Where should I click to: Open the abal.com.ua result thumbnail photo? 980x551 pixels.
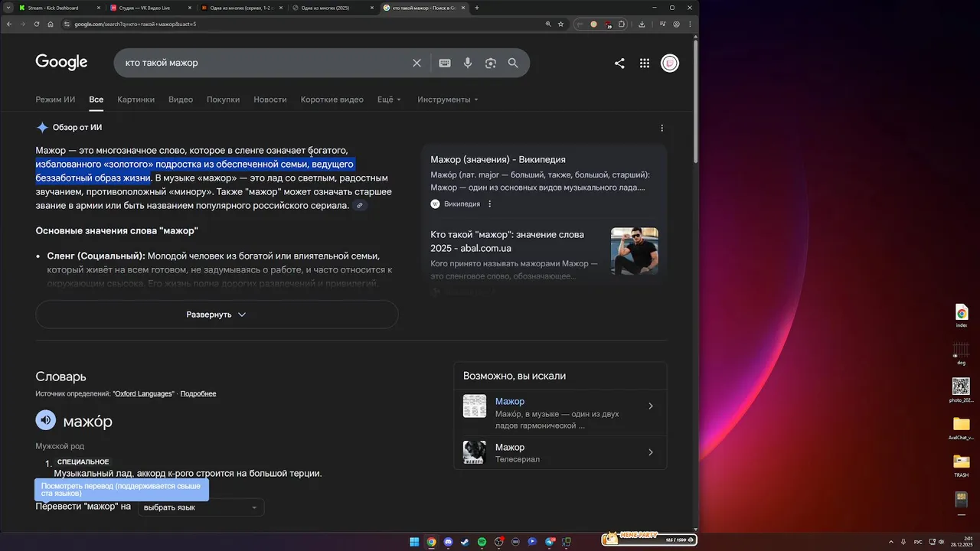click(635, 251)
